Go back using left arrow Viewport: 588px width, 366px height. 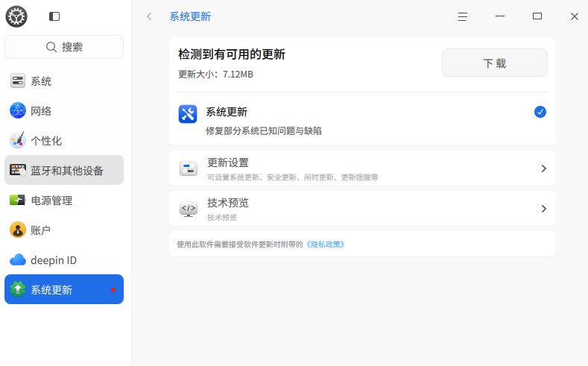149,16
